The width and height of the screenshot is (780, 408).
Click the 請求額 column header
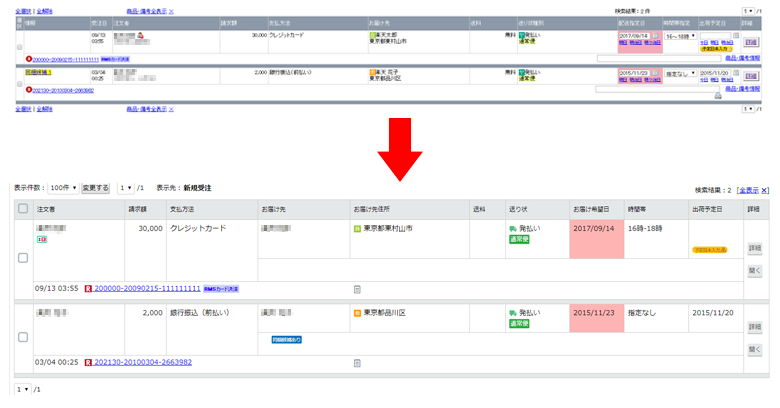(x=138, y=209)
